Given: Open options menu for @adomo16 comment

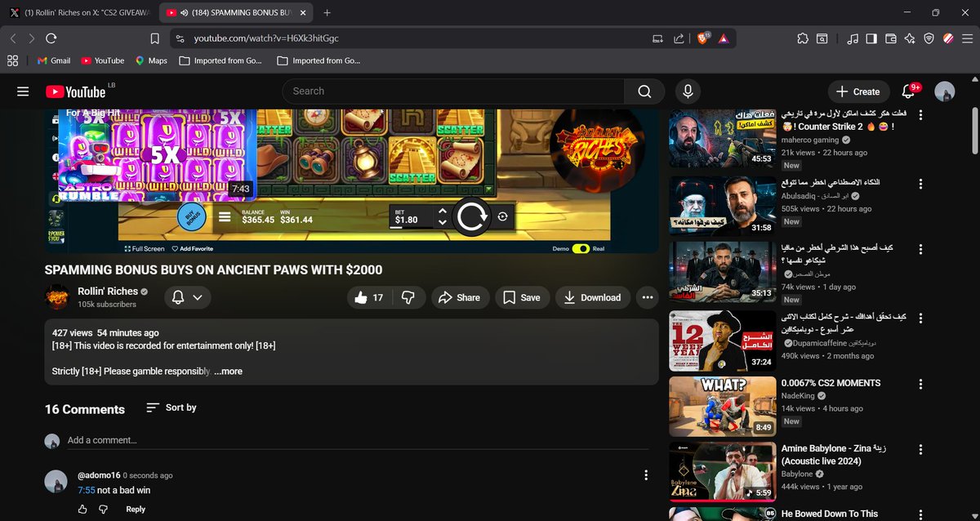Looking at the screenshot, I should [646, 475].
